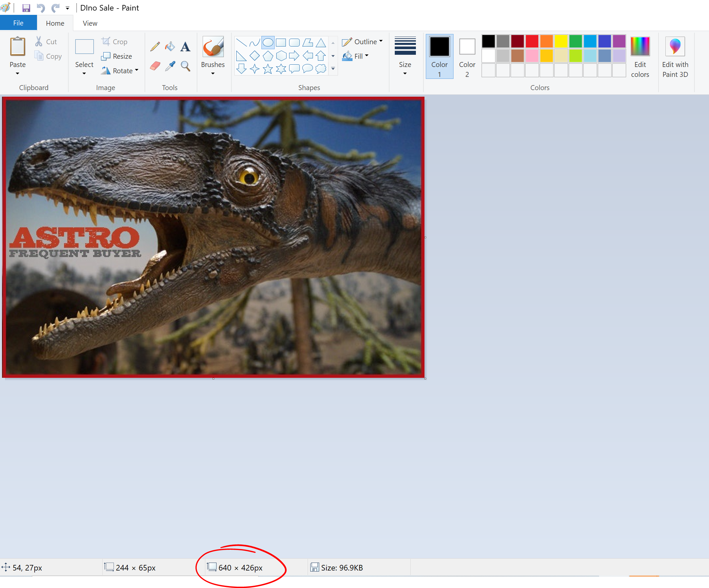The height and width of the screenshot is (588, 709).
Task: Choose the five-point star shape
Action: coord(268,69)
